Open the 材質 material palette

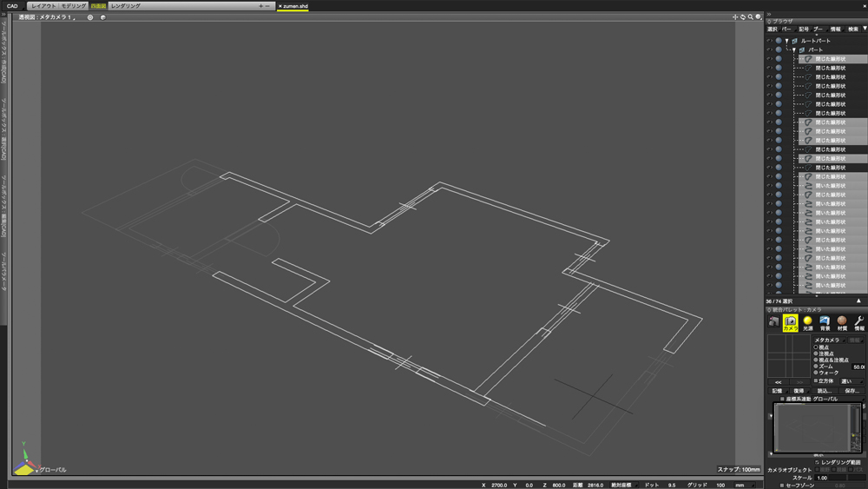click(842, 323)
